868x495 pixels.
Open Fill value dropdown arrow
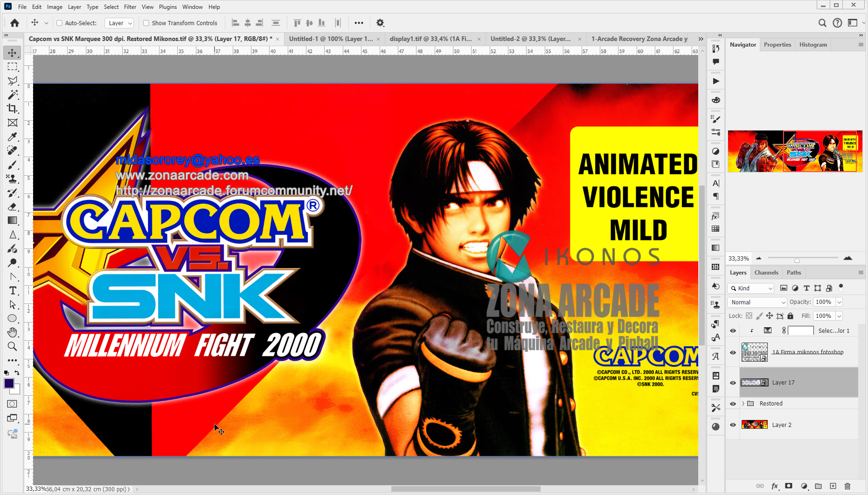coord(839,316)
